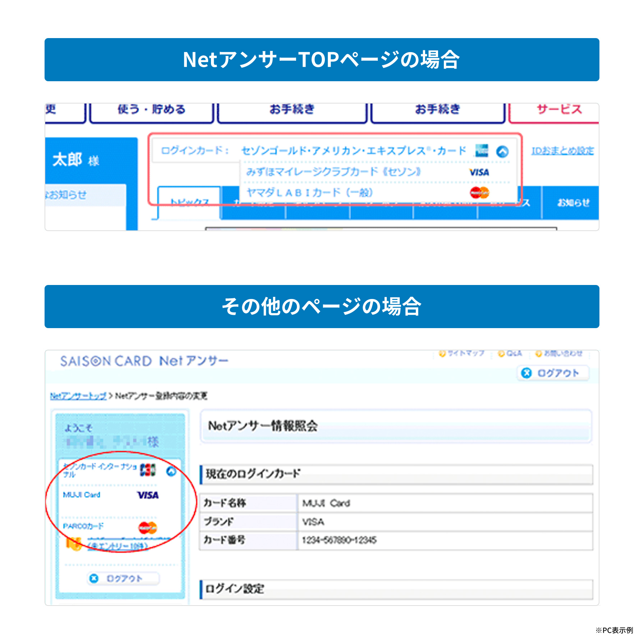Collapse the ログインカード dropdown with the arrow

pyautogui.click(x=502, y=151)
